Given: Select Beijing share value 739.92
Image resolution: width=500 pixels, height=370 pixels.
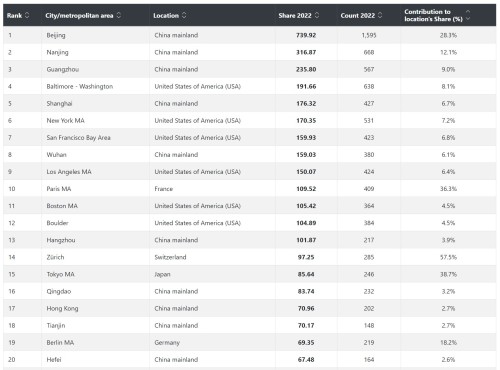Looking at the screenshot, I should (306, 35).
